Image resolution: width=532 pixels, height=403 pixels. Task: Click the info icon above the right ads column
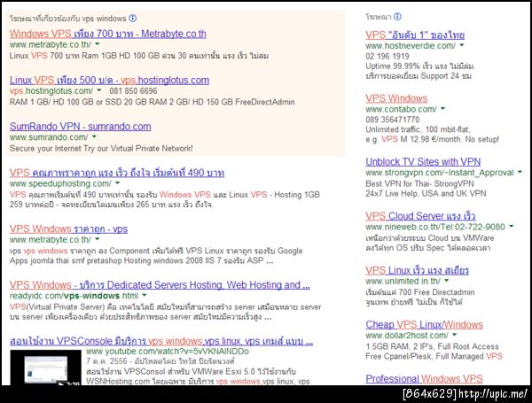(x=397, y=16)
